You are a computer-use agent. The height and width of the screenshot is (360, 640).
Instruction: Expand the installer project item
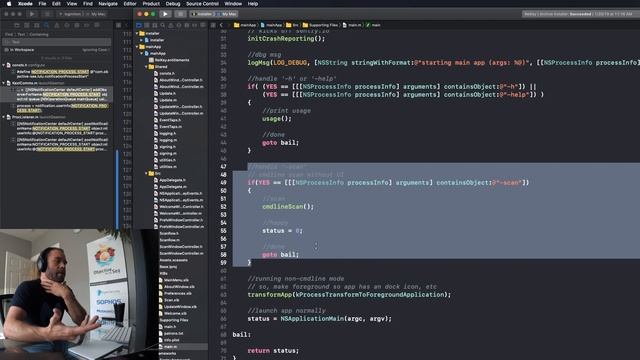[142, 40]
